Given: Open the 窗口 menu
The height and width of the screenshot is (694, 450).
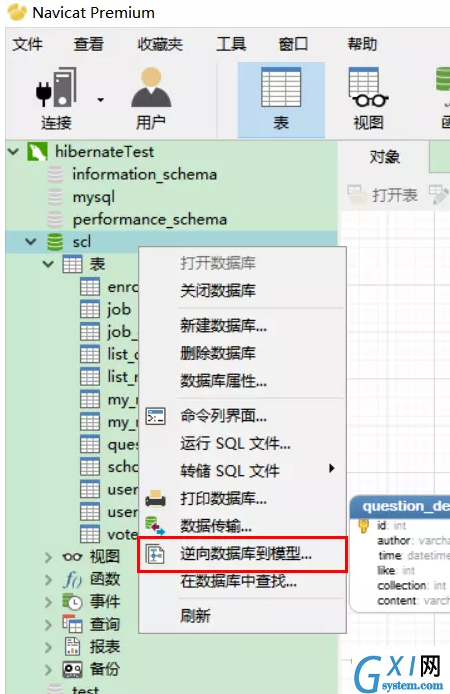Looking at the screenshot, I should pyautogui.click(x=293, y=44).
